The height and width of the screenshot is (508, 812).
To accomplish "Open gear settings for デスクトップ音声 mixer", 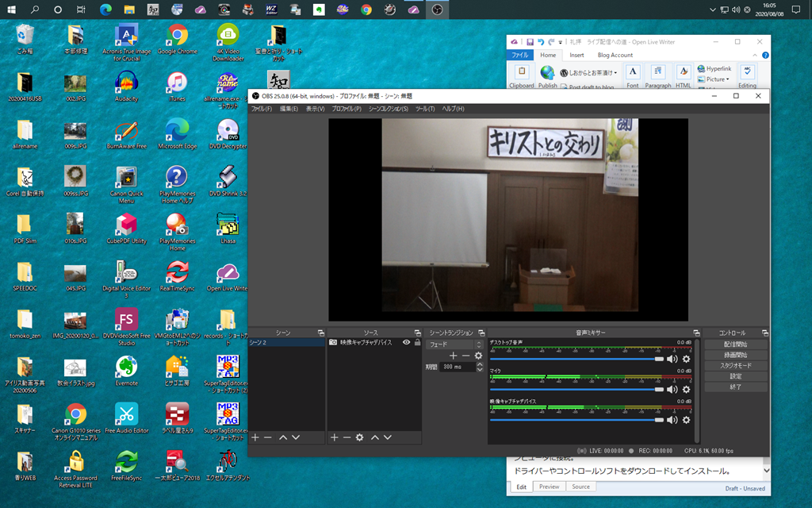I will point(686,359).
